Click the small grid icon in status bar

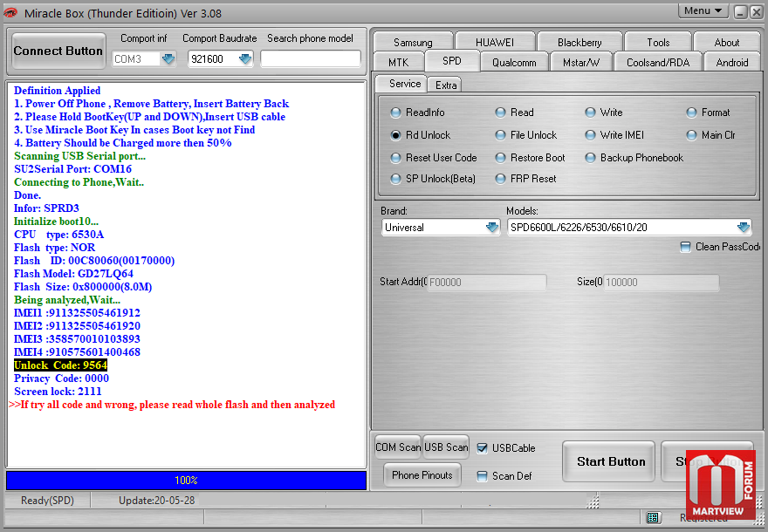[x=653, y=517]
